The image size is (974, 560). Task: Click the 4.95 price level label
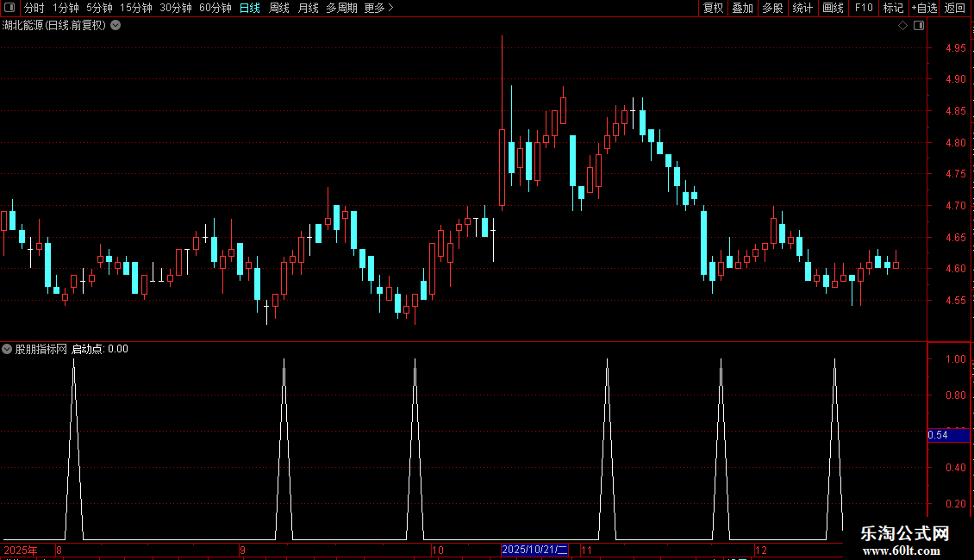pyautogui.click(x=955, y=47)
